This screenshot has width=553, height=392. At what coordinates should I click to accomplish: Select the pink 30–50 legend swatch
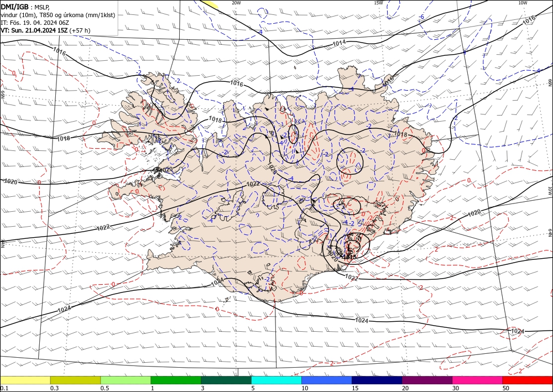478,380
